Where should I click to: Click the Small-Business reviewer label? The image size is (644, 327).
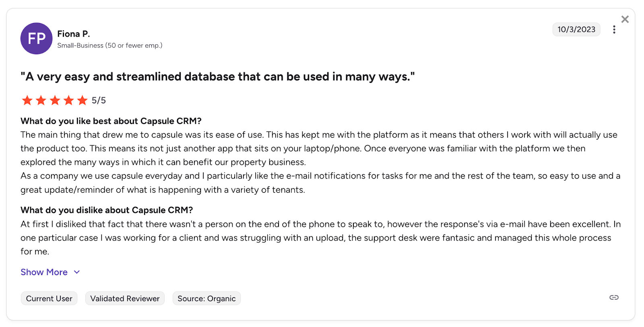tap(109, 45)
